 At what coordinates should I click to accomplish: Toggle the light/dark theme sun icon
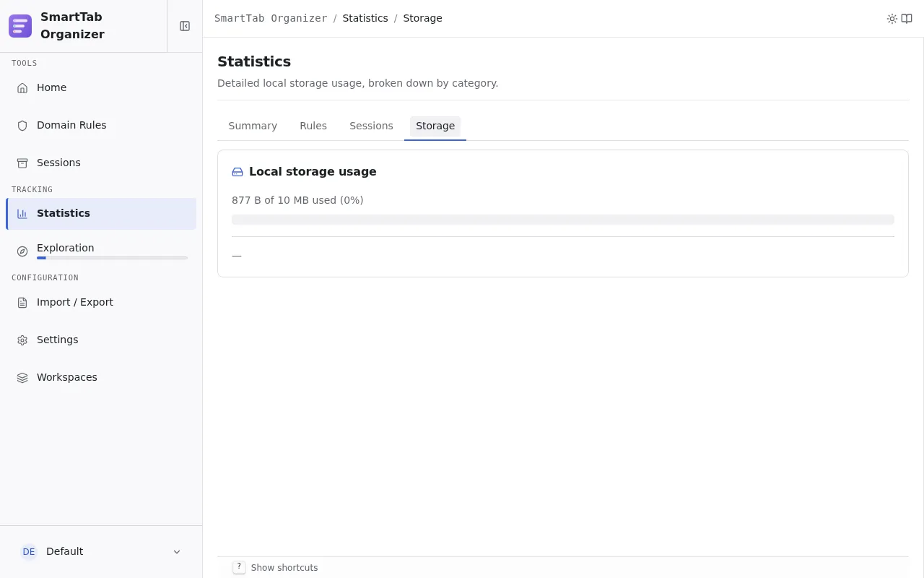tap(892, 19)
